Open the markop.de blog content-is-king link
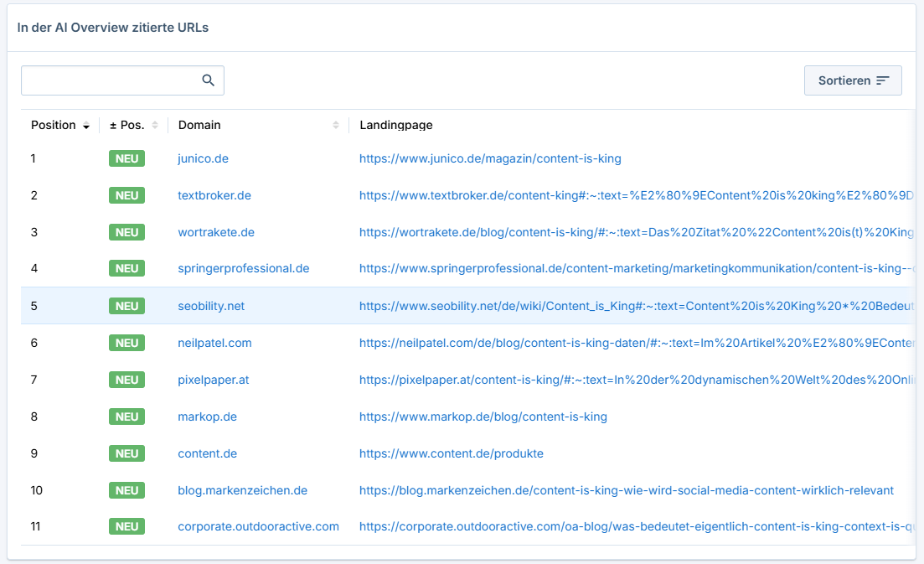The width and height of the screenshot is (924, 564). [x=483, y=417]
